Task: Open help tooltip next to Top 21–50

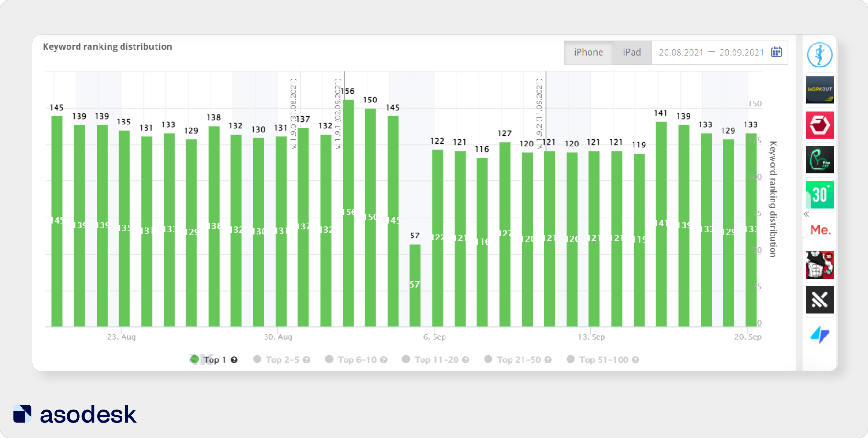Action: point(548,360)
